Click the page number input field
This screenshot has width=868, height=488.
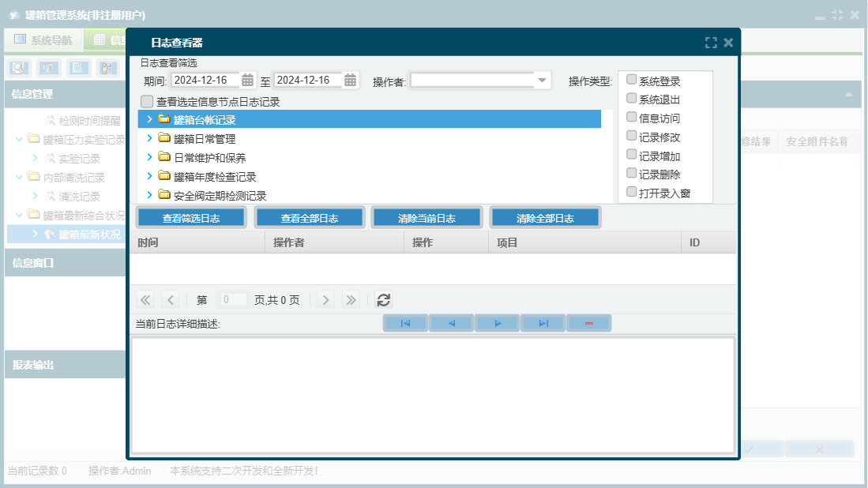click(232, 300)
